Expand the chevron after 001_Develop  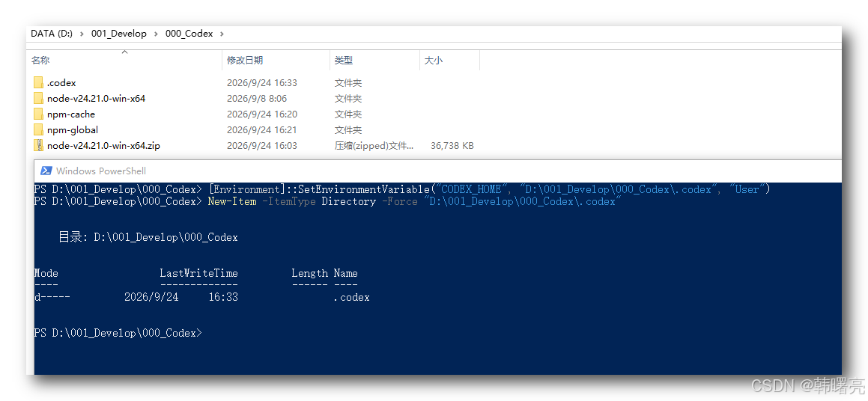(x=156, y=34)
